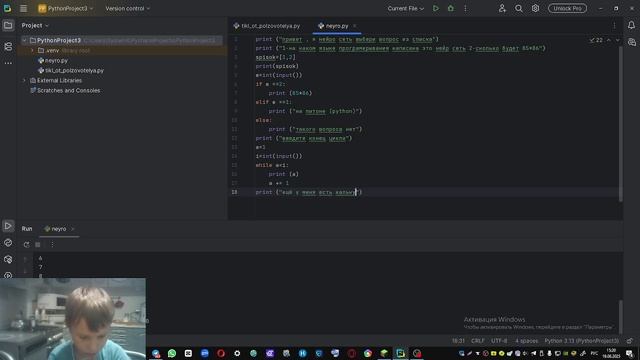
Task: Open editor tabs options menu
Action: coord(614,25)
